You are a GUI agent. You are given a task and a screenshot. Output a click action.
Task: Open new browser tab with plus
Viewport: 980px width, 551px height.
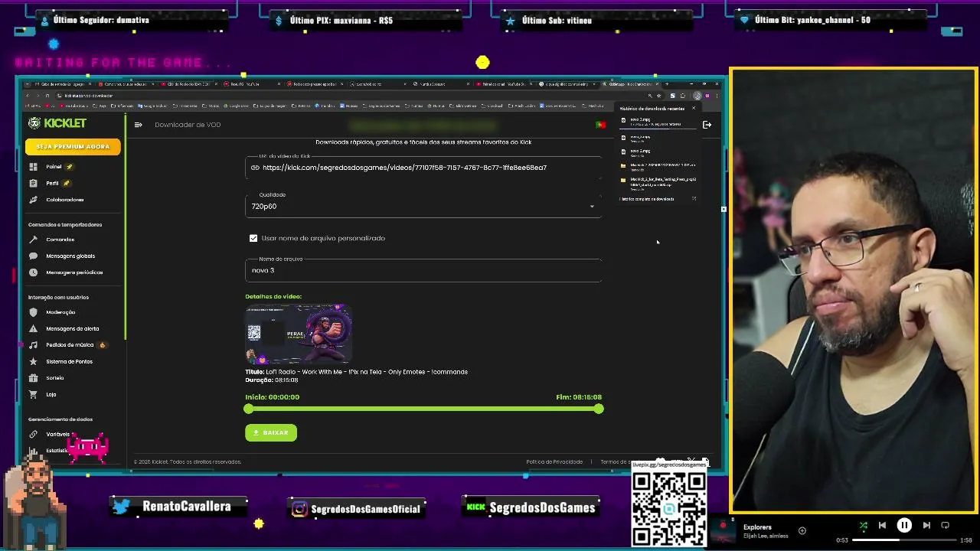coord(667,83)
